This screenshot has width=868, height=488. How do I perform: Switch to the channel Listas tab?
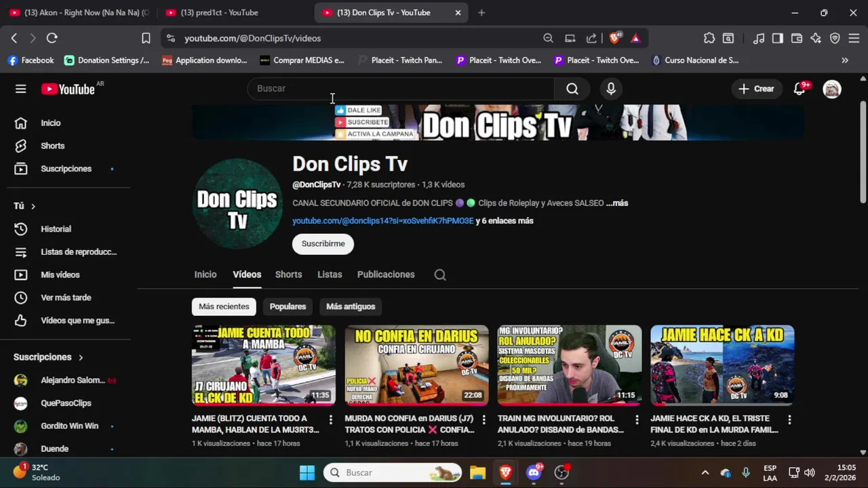click(330, 274)
